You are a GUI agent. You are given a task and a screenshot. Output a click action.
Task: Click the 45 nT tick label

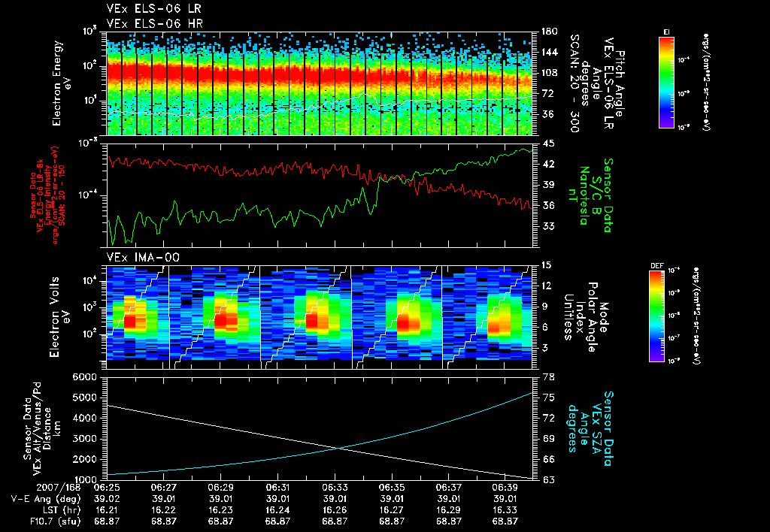[x=547, y=144]
